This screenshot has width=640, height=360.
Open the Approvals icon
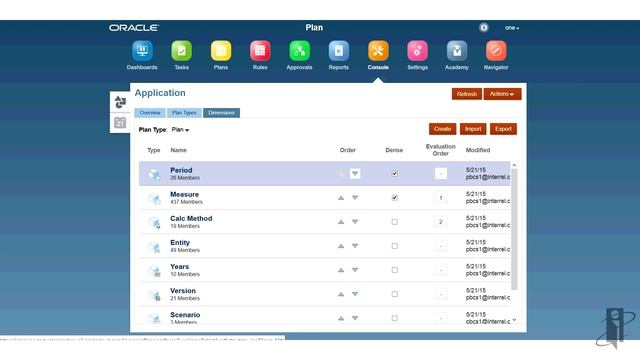[x=300, y=51]
